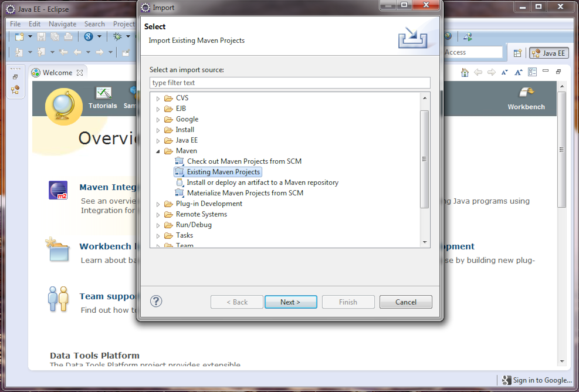The height and width of the screenshot is (392, 579).
Task: Open the Maven Integration link on Welcome page
Action: click(x=108, y=187)
